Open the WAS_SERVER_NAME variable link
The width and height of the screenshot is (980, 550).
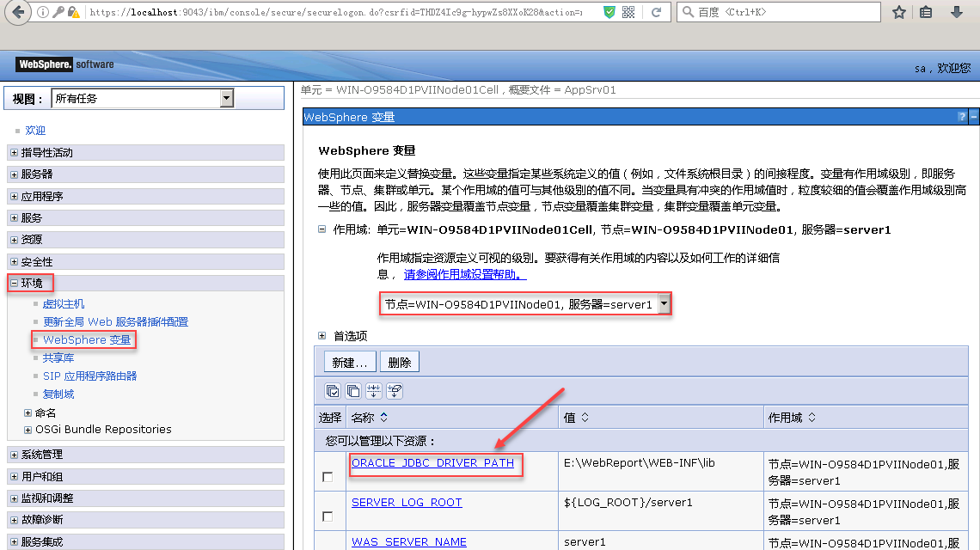[408, 542]
